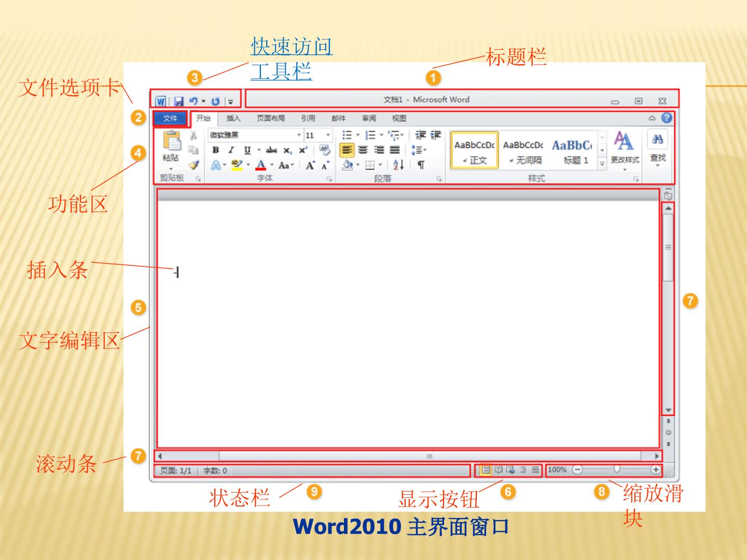Click the Shading paint bucket icon
The height and width of the screenshot is (560, 747).
tap(348, 165)
